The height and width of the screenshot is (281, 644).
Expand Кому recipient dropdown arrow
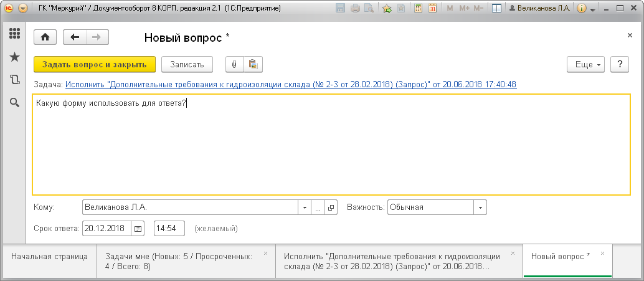tap(305, 207)
